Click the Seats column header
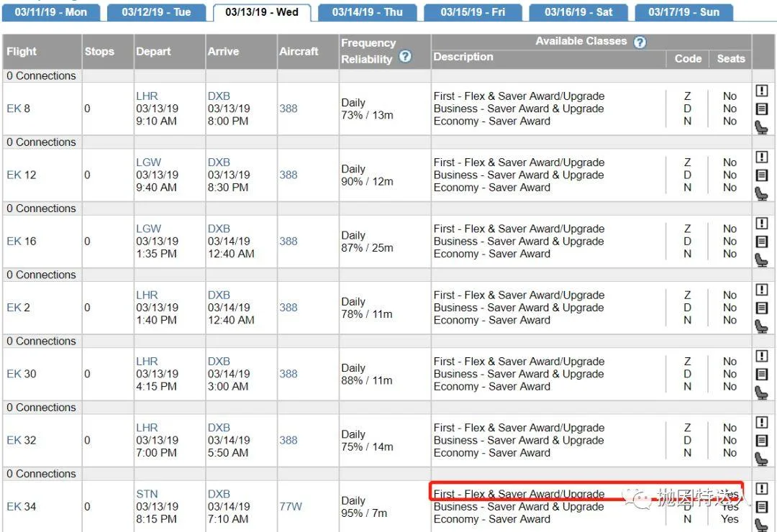 [731, 58]
